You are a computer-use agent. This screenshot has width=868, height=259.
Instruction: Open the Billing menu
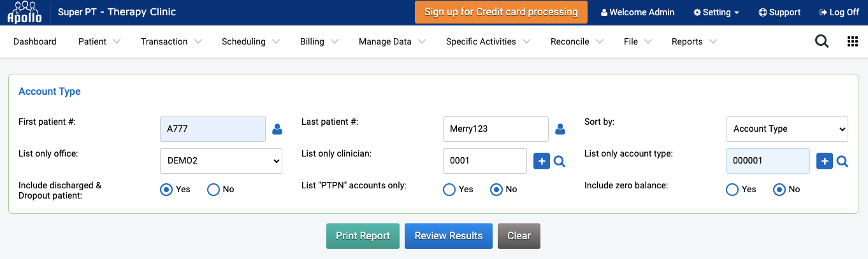319,41
